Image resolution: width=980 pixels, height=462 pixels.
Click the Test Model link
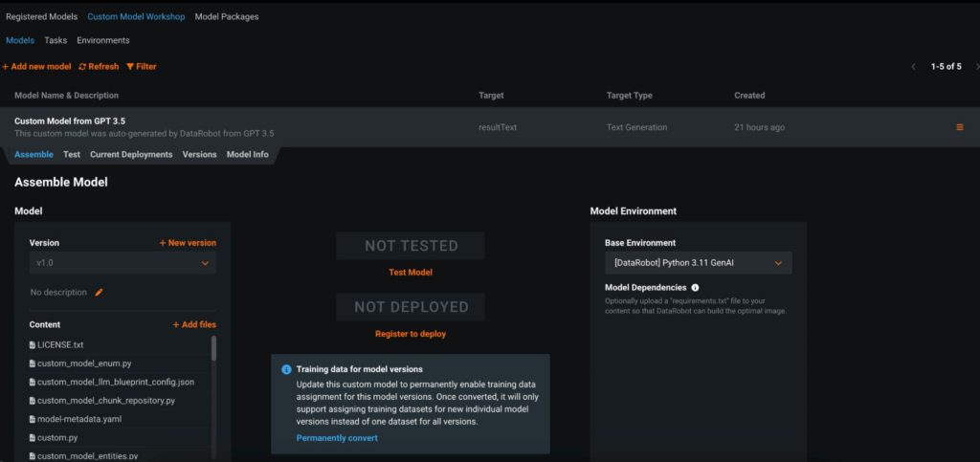click(x=410, y=273)
